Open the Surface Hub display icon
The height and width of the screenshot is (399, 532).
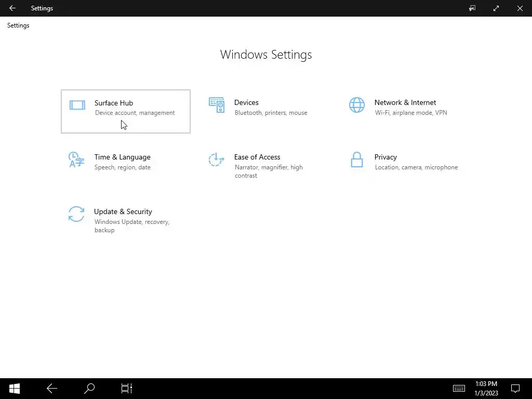[77, 105]
